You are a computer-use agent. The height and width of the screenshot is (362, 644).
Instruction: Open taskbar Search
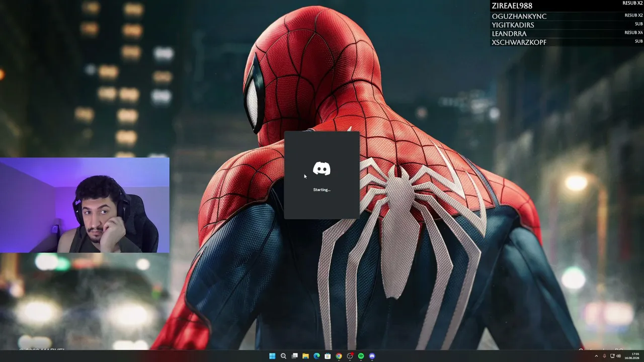coord(283,356)
